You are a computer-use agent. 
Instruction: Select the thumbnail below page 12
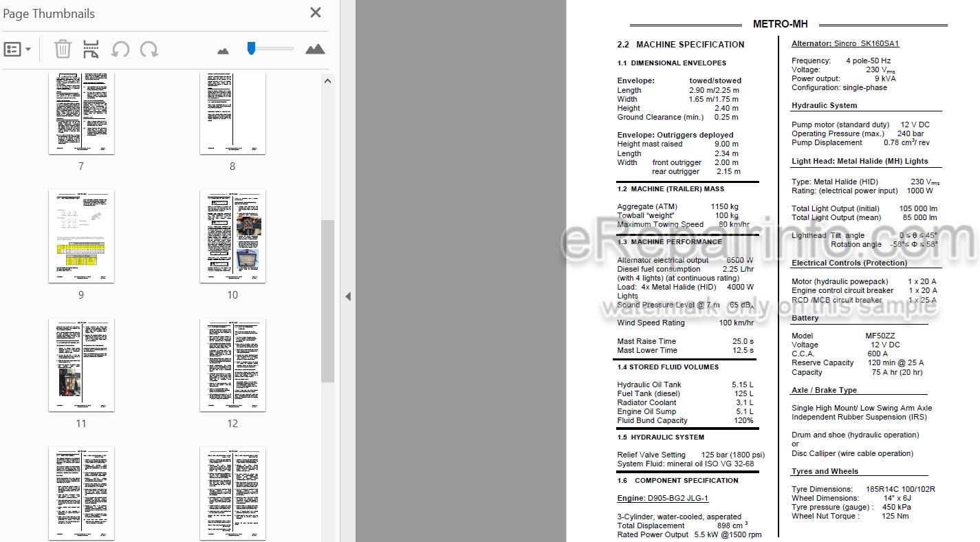pyautogui.click(x=232, y=494)
